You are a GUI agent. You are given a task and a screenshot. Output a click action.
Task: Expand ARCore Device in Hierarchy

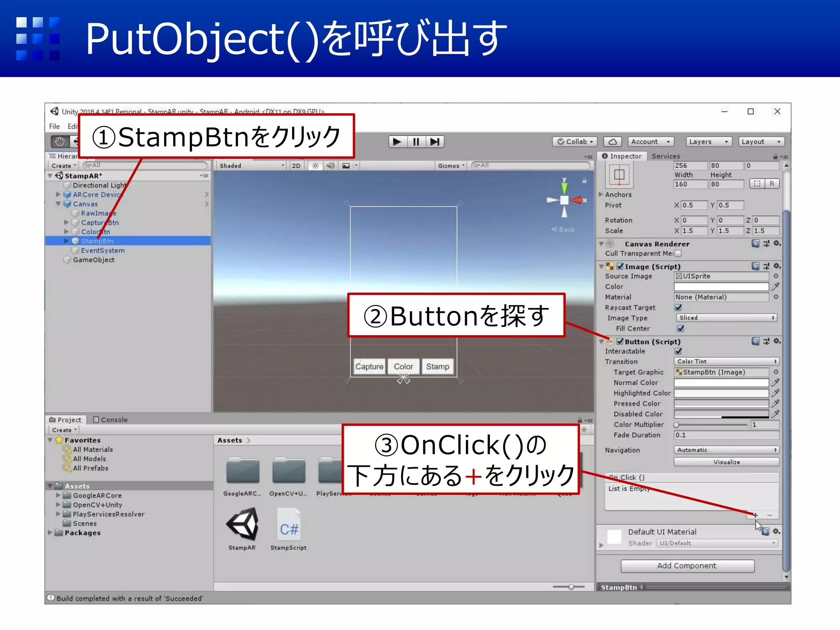click(x=58, y=194)
